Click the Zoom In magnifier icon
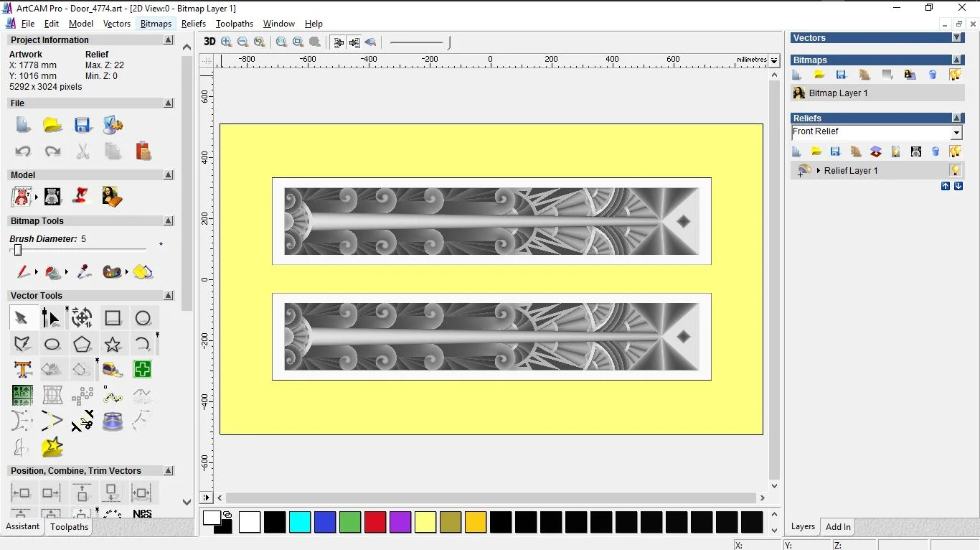This screenshot has height=550, width=980. [227, 42]
